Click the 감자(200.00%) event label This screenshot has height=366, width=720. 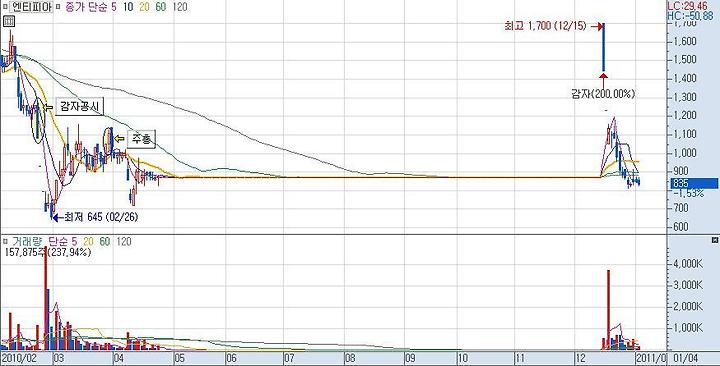pos(603,94)
